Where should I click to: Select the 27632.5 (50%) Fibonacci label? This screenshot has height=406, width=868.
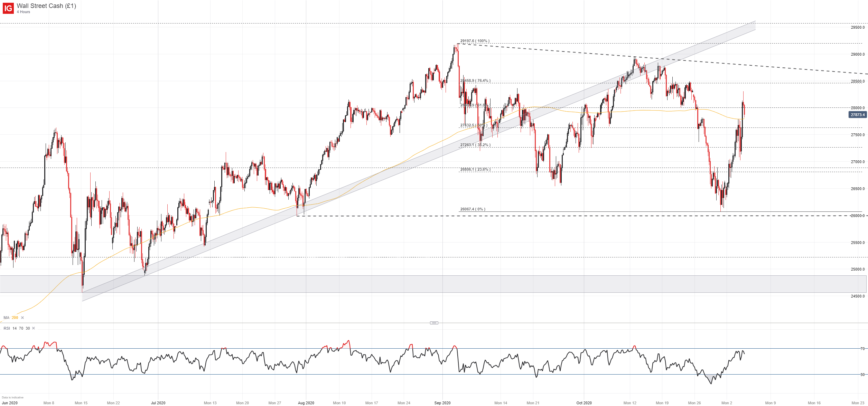click(474, 125)
